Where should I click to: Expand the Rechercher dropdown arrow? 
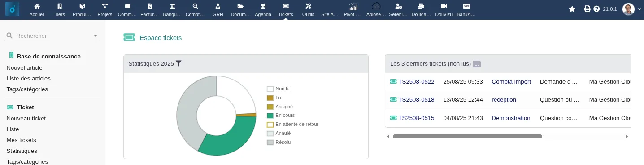click(x=96, y=36)
